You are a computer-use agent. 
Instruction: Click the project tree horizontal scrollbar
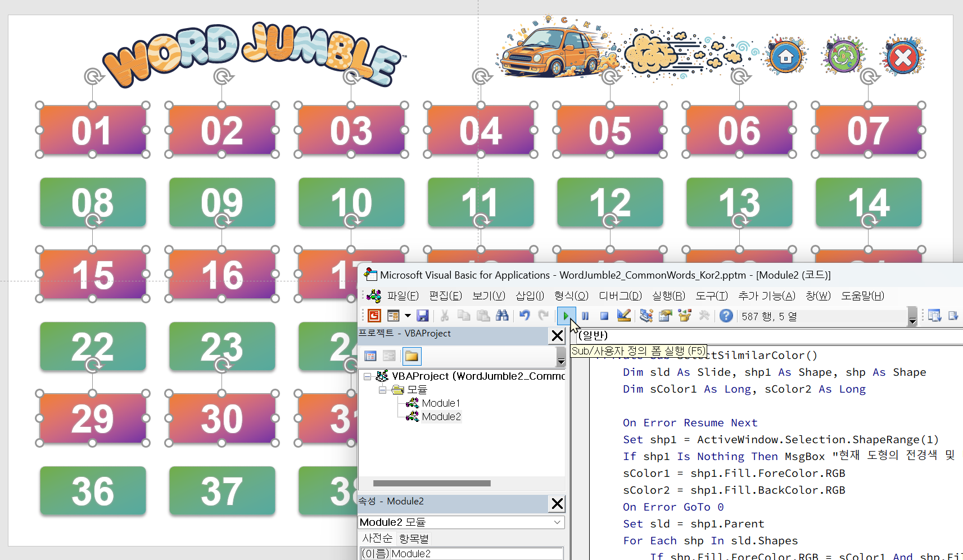[432, 483]
